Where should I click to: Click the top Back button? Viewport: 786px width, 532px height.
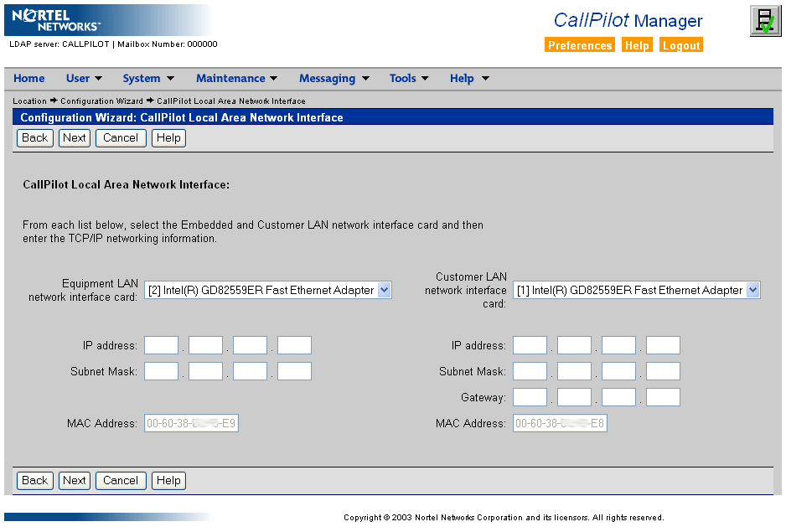coord(35,138)
